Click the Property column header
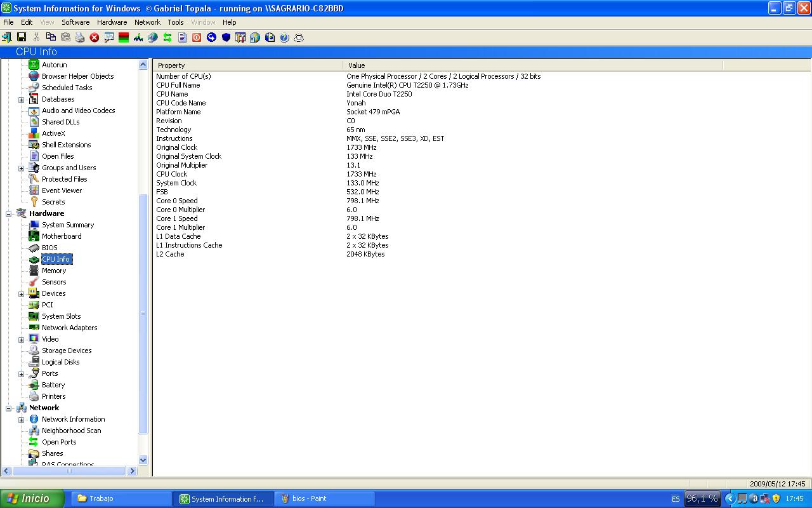 click(x=248, y=65)
